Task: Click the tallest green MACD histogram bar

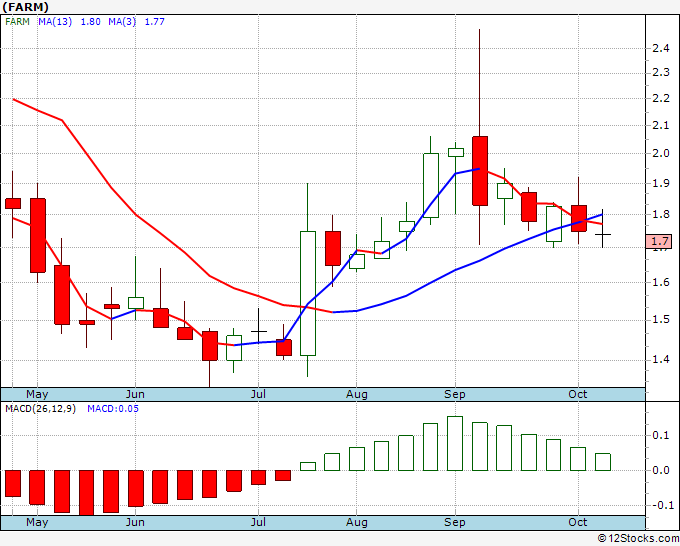Action: [x=455, y=444]
